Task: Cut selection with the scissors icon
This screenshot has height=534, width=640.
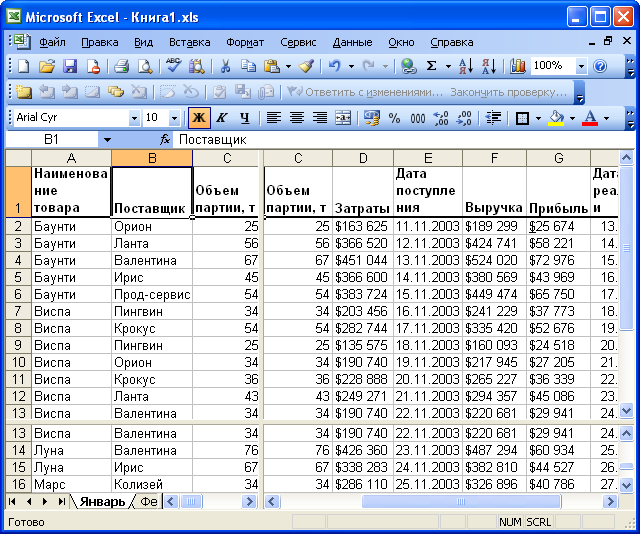Action: click(x=225, y=66)
